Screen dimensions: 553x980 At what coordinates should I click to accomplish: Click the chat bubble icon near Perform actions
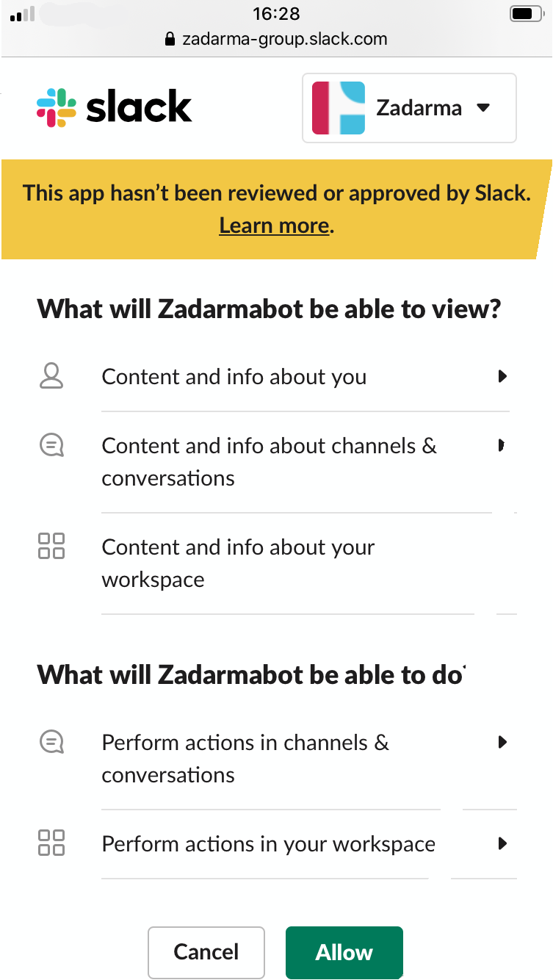click(x=51, y=742)
